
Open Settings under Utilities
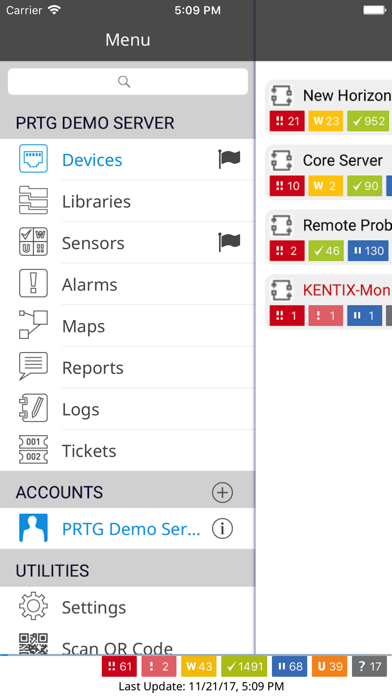(x=128, y=607)
